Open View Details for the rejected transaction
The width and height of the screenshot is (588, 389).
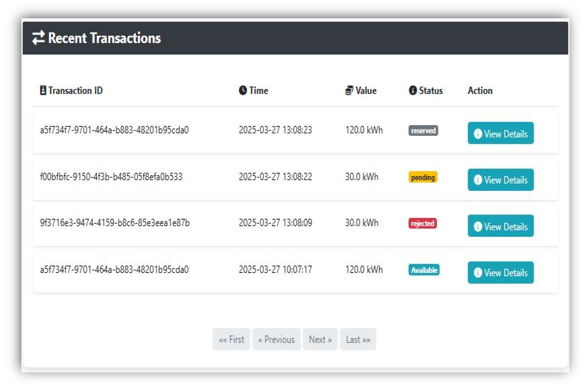tap(500, 226)
